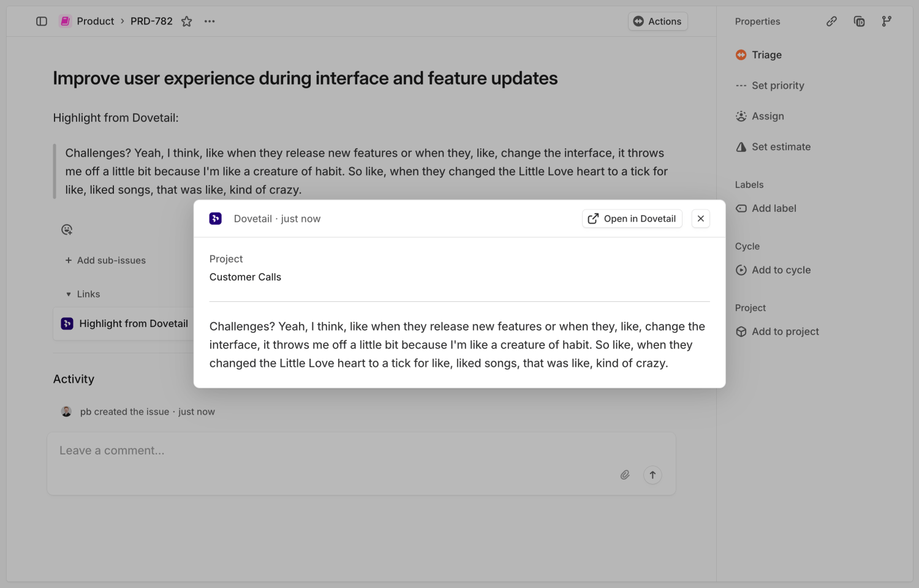Click the Leave a comment field
This screenshot has width=919, height=588.
(x=361, y=464)
